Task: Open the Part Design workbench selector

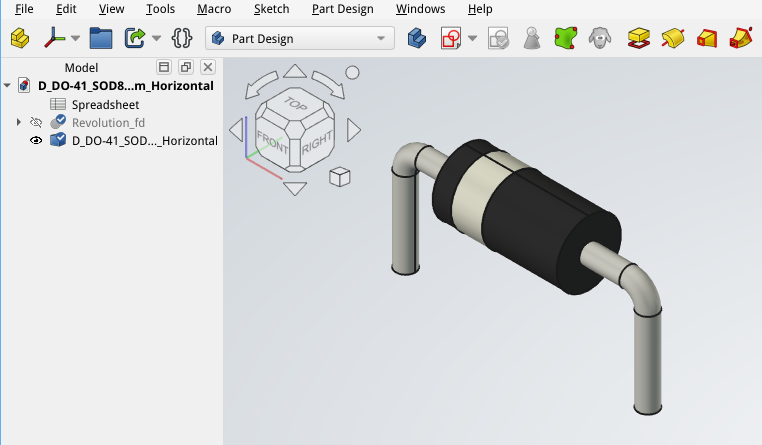Action: [x=299, y=38]
